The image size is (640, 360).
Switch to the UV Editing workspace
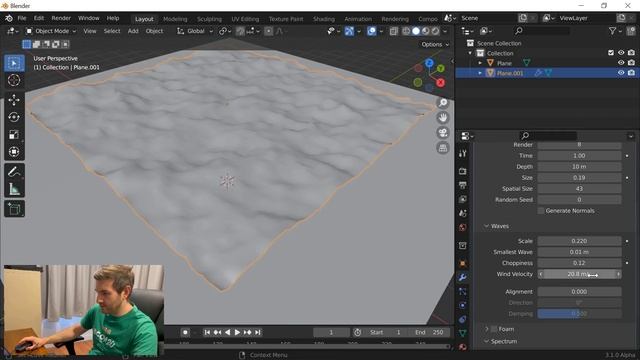point(245,19)
